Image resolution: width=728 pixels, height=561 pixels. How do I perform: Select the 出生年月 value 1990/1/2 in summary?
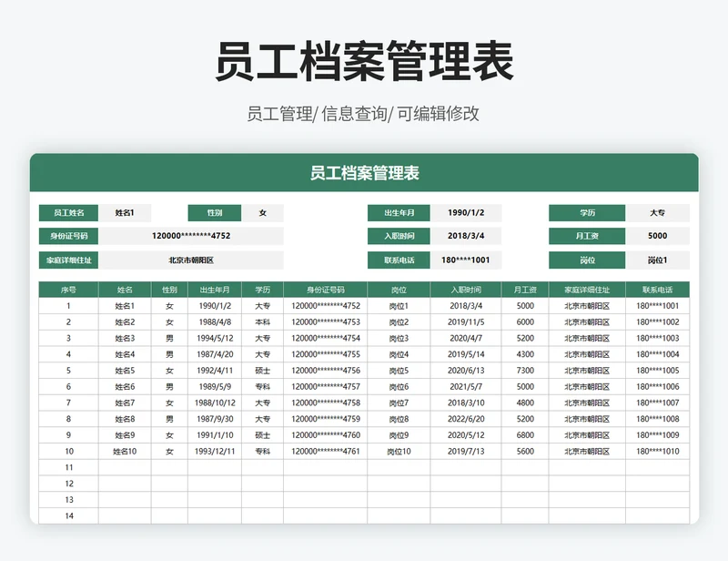(466, 213)
